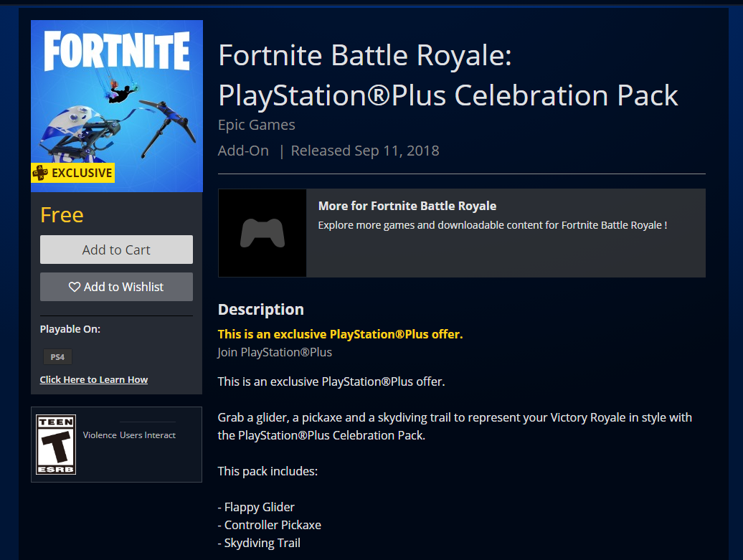The height and width of the screenshot is (560, 743).
Task: Click 'This pack includes:' text
Action: [x=268, y=471]
